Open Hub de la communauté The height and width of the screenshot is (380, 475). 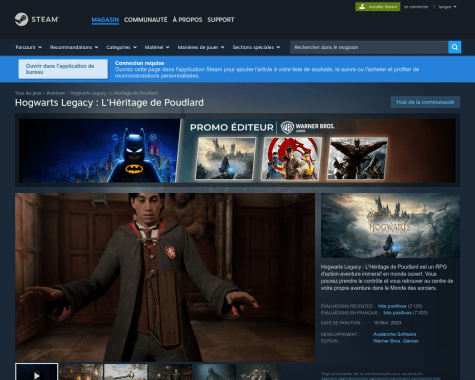pyautogui.click(x=425, y=102)
